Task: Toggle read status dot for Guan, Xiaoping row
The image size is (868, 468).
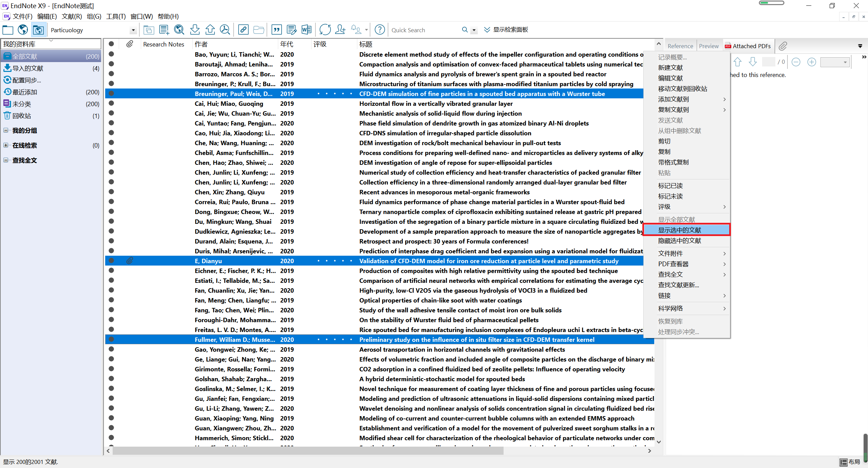Action: point(111,418)
